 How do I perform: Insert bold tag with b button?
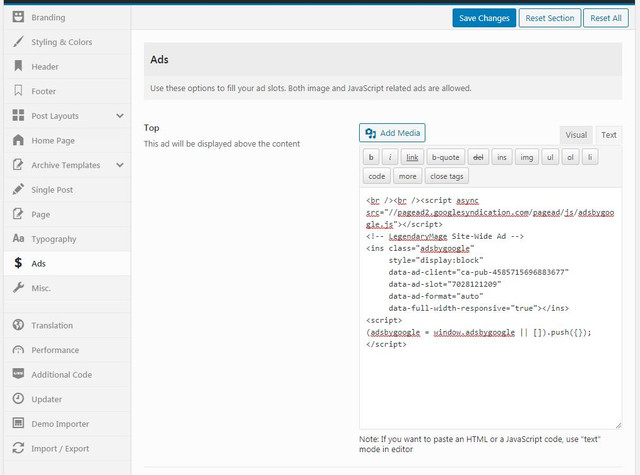(x=371, y=157)
